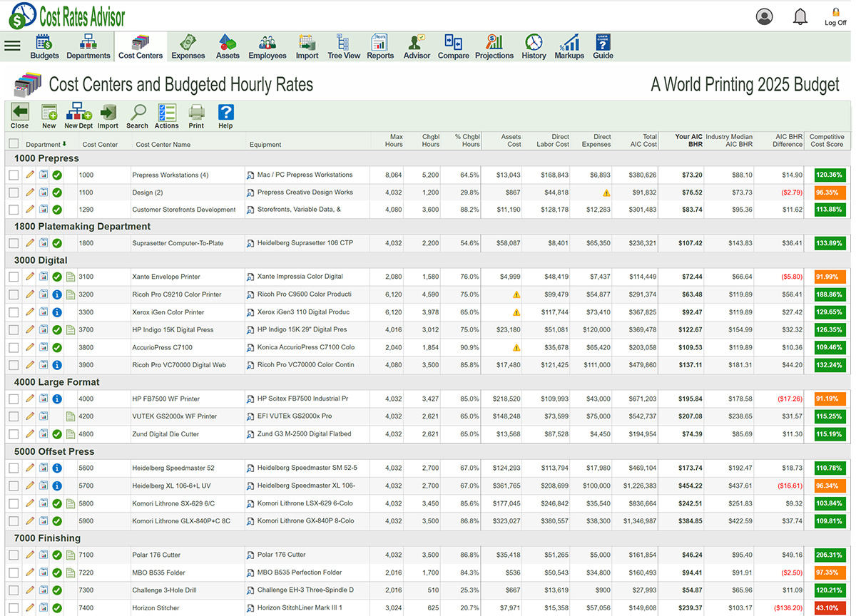Click the MBO B535 Folder cost center name
The height and width of the screenshot is (616, 856).
pyautogui.click(x=158, y=573)
